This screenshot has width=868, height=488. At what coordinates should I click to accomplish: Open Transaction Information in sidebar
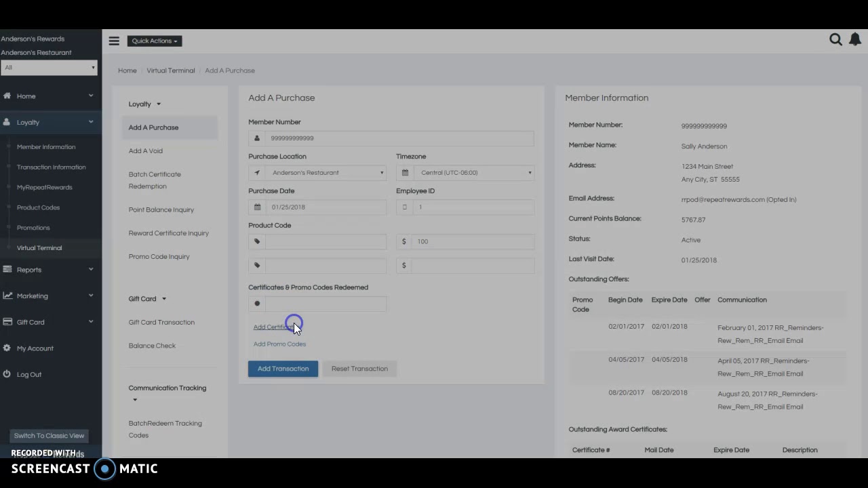[52, 167]
